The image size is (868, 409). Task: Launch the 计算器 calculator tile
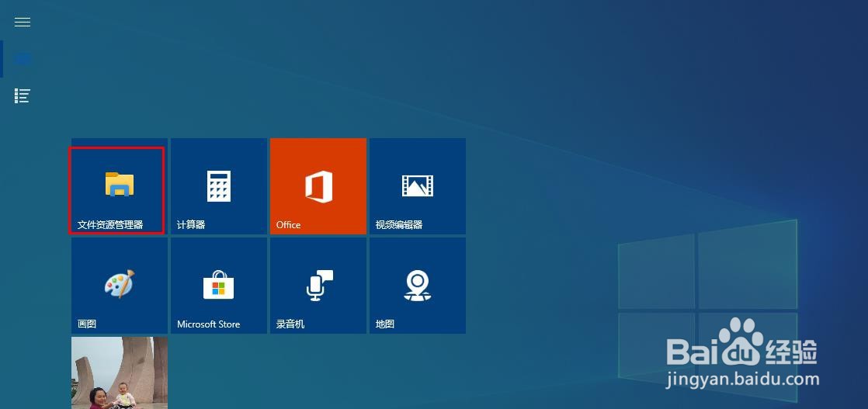[x=219, y=186]
